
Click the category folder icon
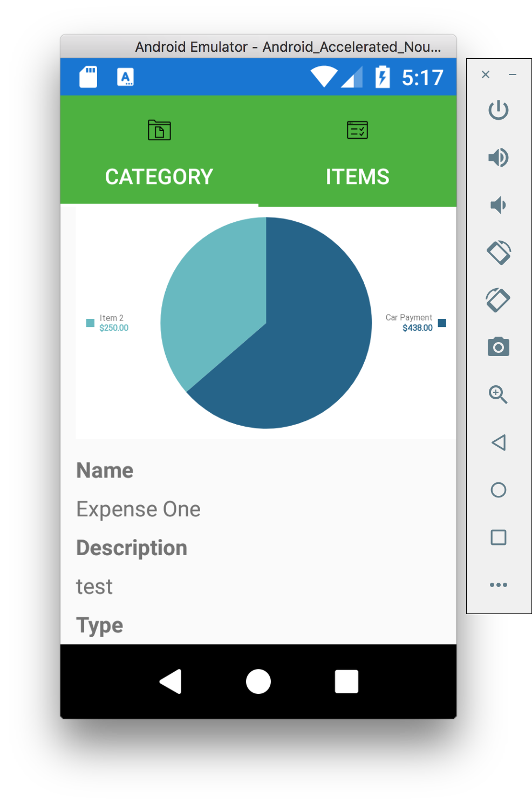159,130
